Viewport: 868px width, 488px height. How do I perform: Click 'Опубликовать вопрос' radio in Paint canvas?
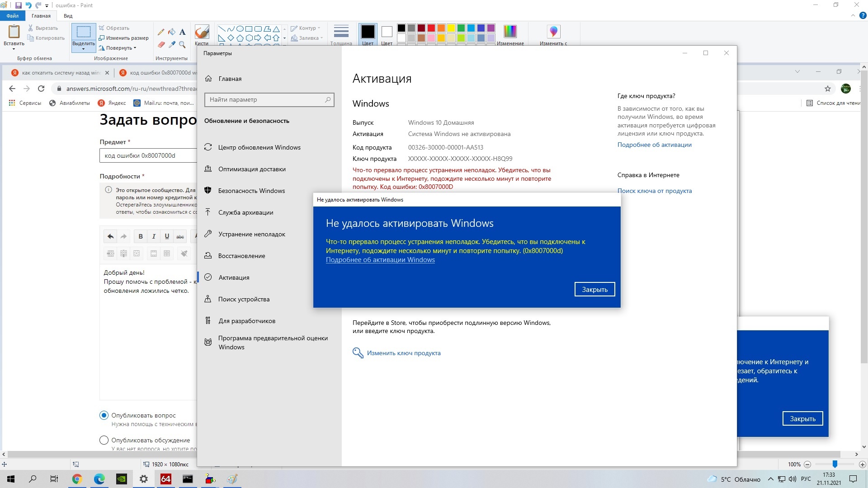click(104, 415)
